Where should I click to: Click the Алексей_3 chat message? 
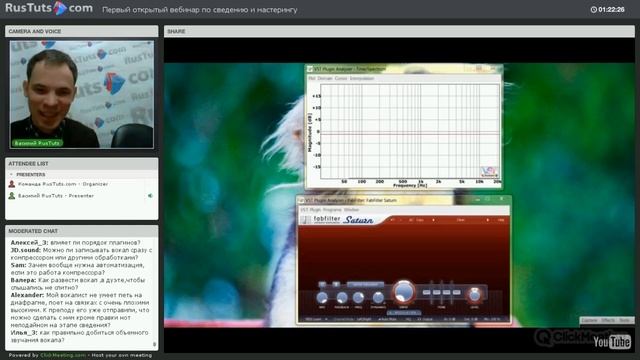(x=76, y=243)
